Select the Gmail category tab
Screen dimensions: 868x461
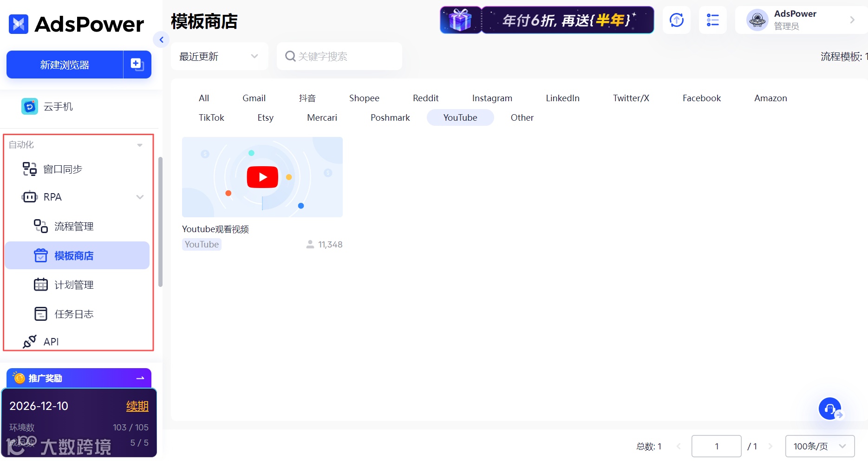[254, 98]
